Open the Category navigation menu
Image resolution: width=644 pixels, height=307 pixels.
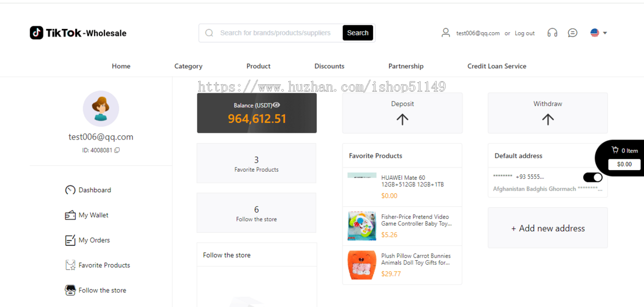click(188, 66)
